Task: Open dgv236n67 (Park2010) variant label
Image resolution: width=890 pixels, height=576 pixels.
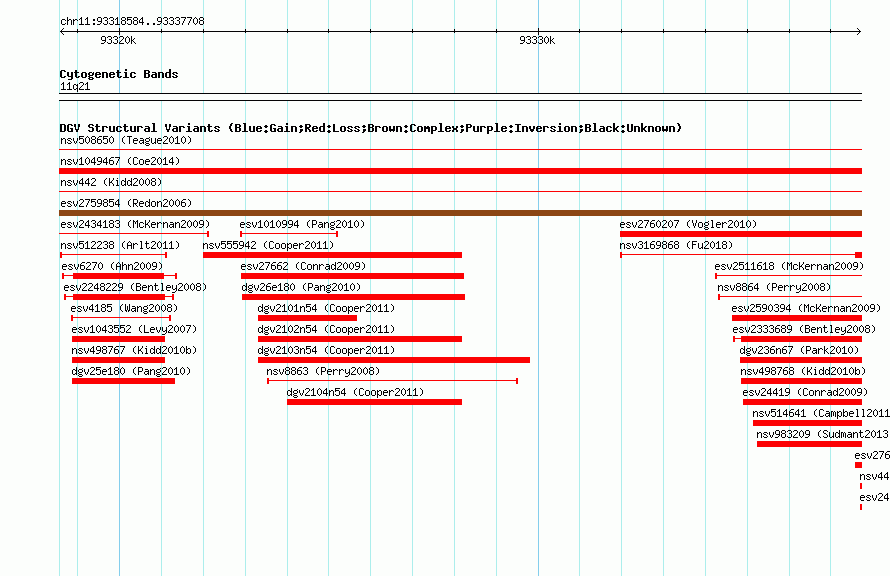Action: pyautogui.click(x=799, y=350)
